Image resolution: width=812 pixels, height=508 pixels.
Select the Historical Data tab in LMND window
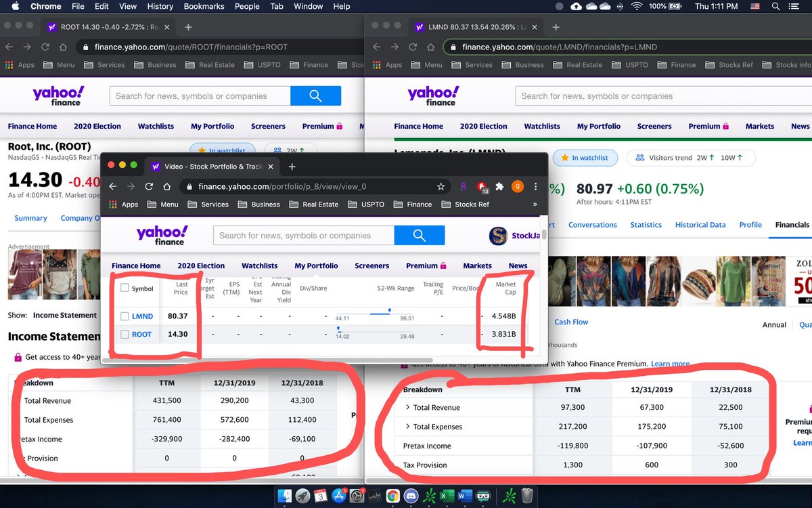(x=700, y=225)
